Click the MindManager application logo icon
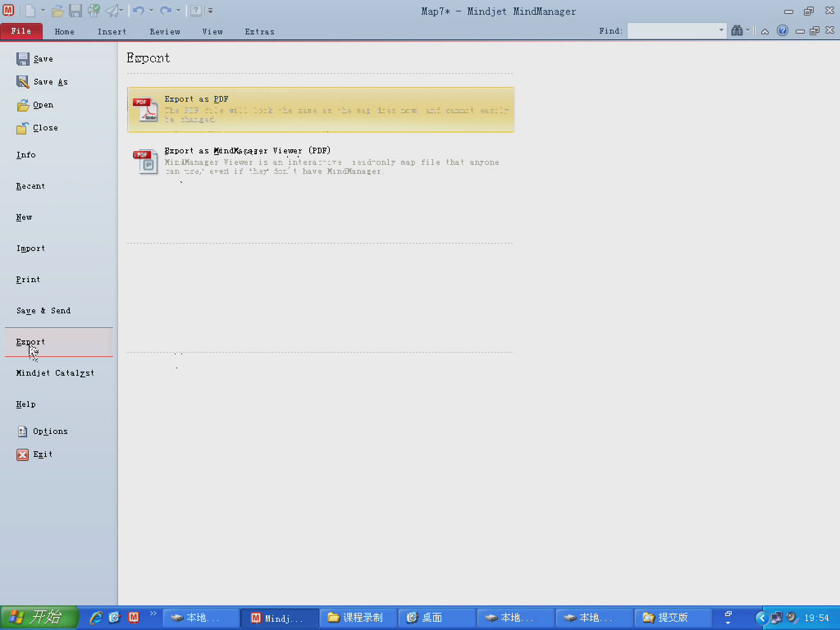The height and width of the screenshot is (630, 840). pos(8,10)
